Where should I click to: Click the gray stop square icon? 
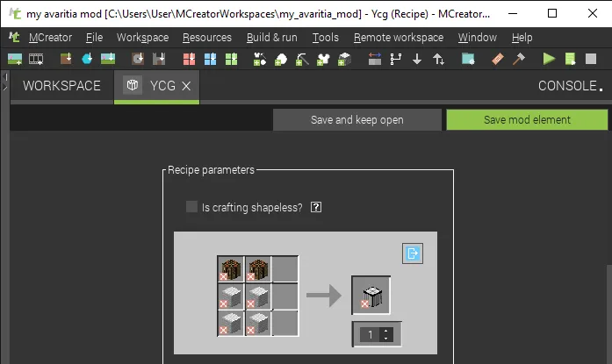tap(591, 60)
